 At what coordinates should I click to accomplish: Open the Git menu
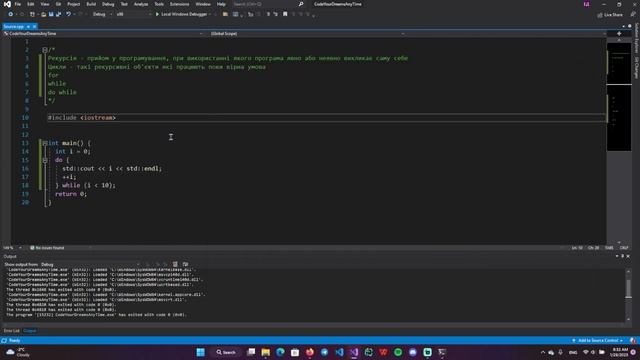58,4
